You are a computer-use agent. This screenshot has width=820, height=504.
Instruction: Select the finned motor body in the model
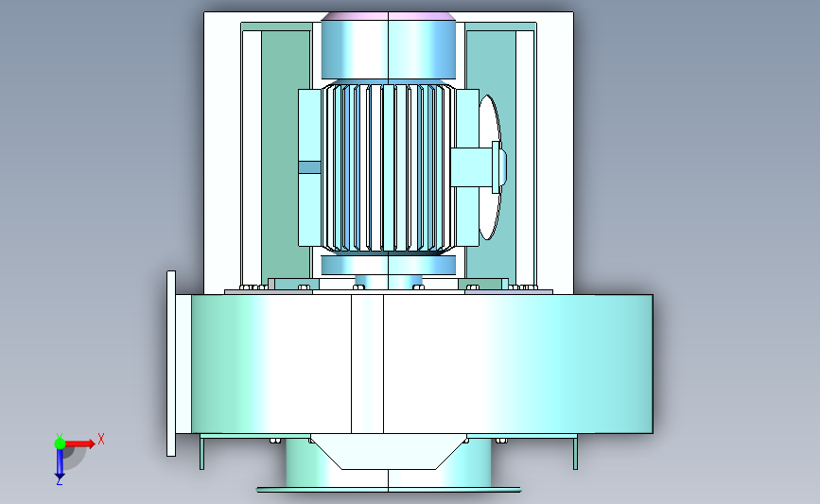pos(388,167)
